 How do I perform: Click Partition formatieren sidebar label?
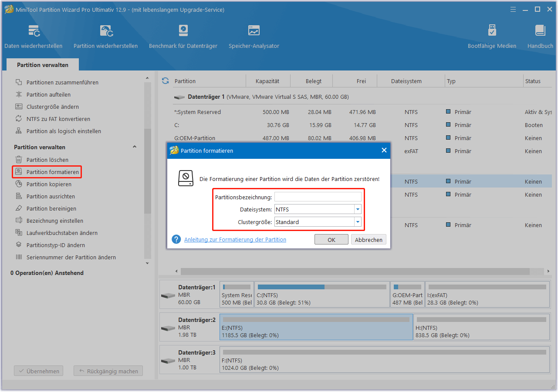pyautogui.click(x=53, y=172)
